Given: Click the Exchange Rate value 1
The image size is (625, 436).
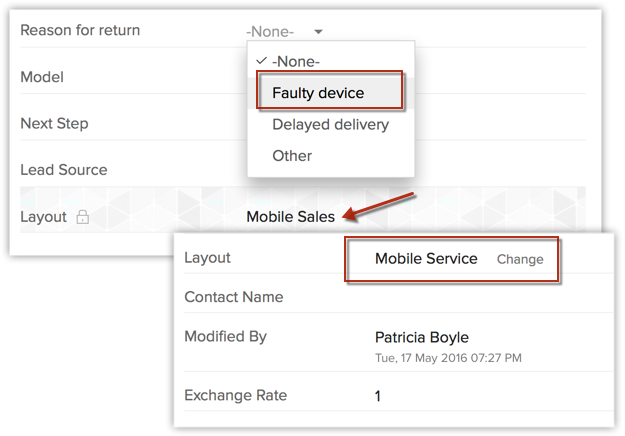Looking at the screenshot, I should pos(378,396).
